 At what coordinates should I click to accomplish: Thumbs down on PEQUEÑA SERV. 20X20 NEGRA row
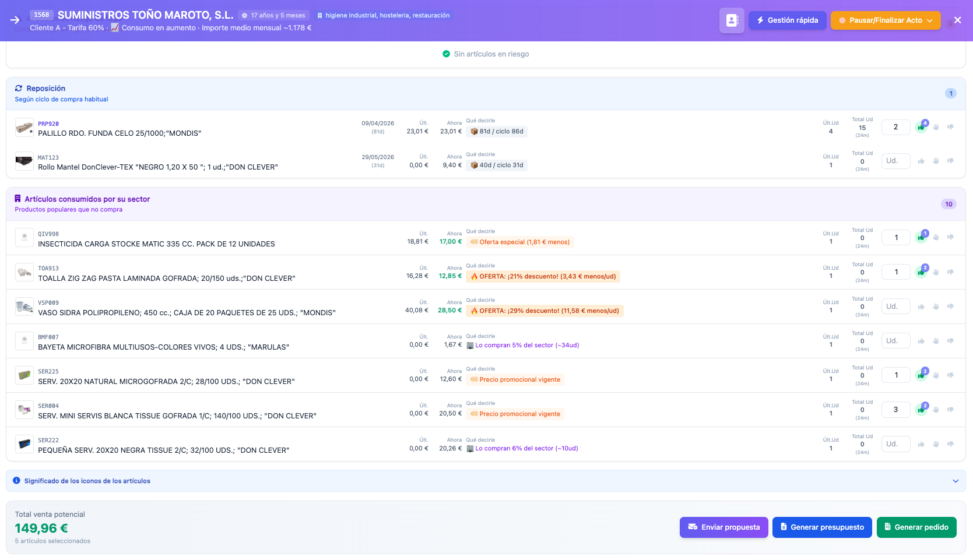click(950, 444)
